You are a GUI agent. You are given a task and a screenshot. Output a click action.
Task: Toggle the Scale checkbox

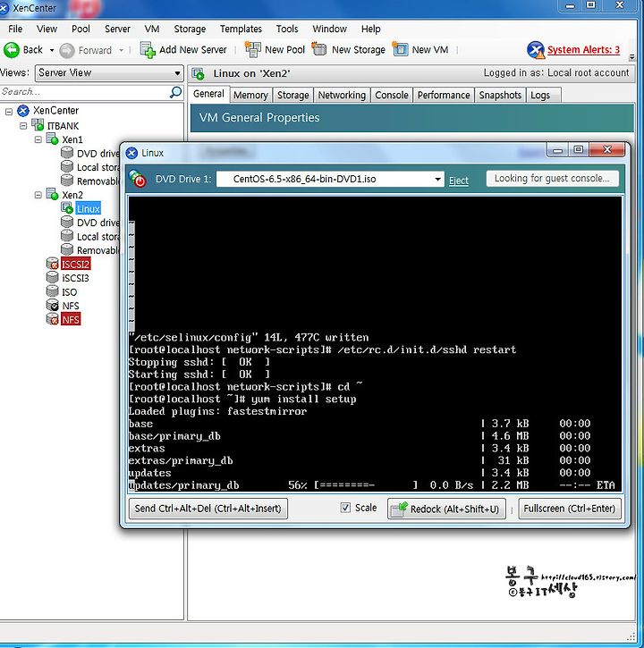(x=345, y=508)
